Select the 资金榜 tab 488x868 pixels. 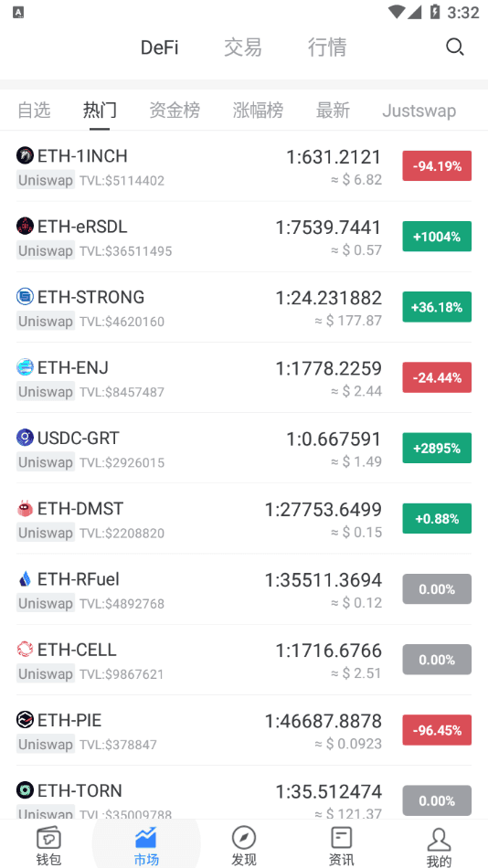pyautogui.click(x=175, y=111)
